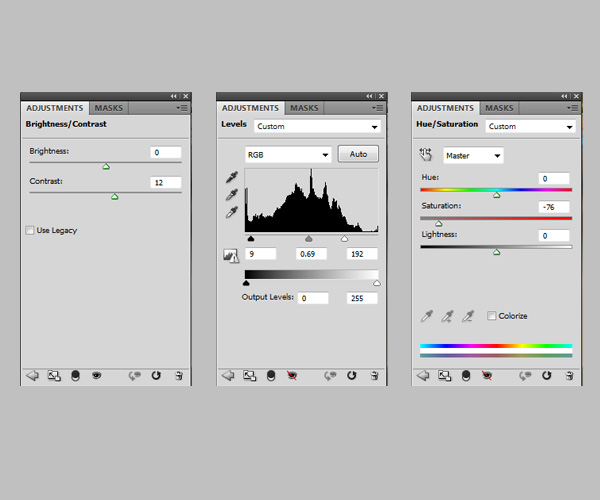Collapse Hue/Saturation panel with double arrows
Image resolution: width=600 pixels, height=500 pixels.
click(565, 96)
